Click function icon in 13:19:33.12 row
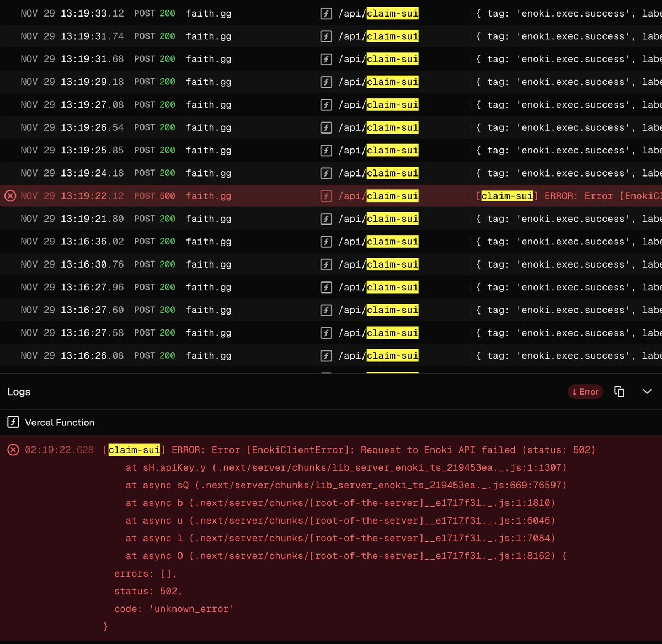Viewport: 662px width, 644px height. 326,13
